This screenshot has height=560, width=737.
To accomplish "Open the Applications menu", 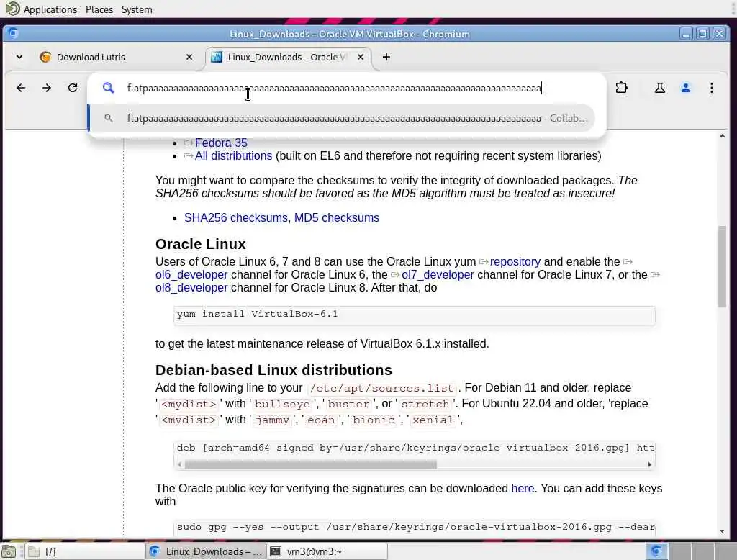I will pos(50,9).
